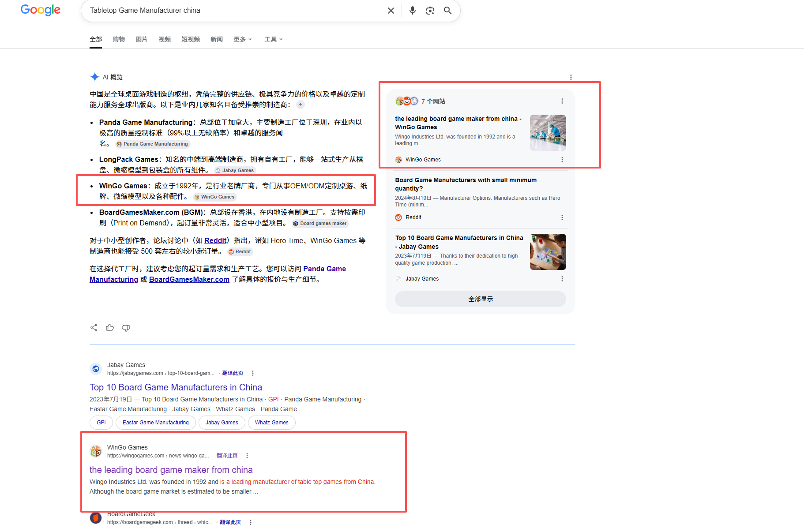Open more options for WinGo Games result

(x=247, y=456)
